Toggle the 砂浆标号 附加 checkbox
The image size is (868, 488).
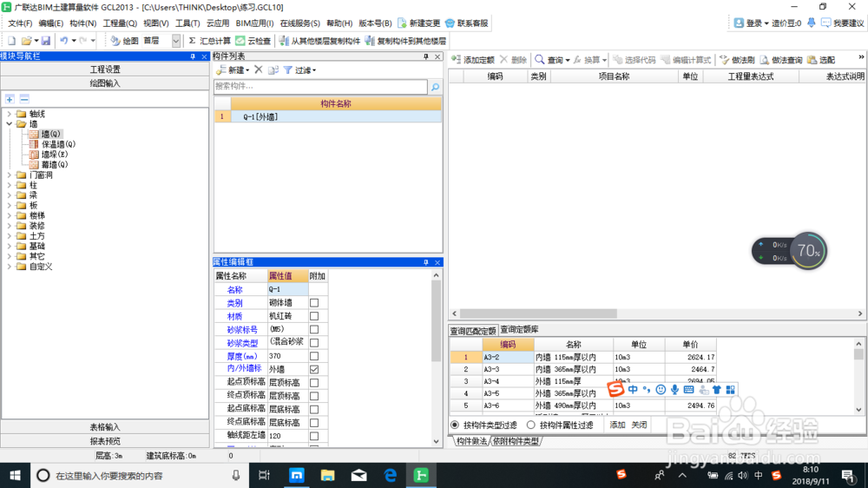[x=314, y=330]
